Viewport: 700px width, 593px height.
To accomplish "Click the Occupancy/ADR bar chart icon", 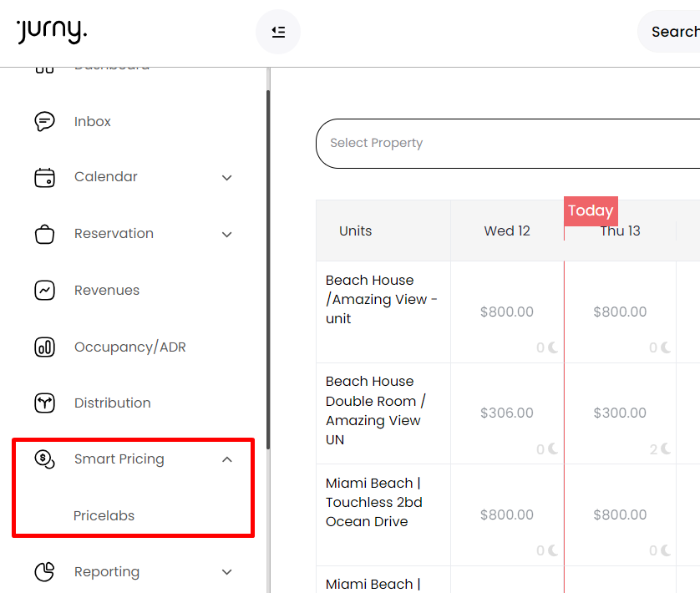I will tap(44, 347).
